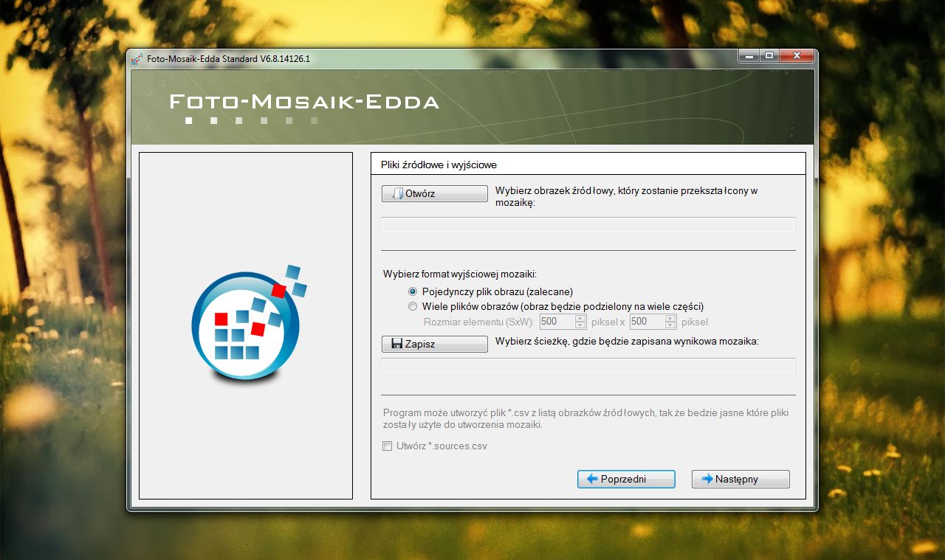Decrease the first piece size spinner value
The image size is (945, 560).
(580, 325)
